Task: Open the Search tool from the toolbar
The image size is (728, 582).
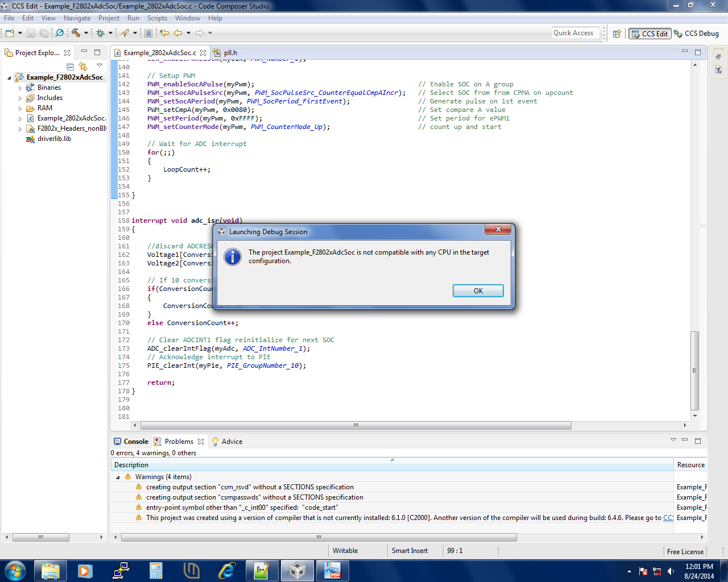Action: click(x=59, y=32)
